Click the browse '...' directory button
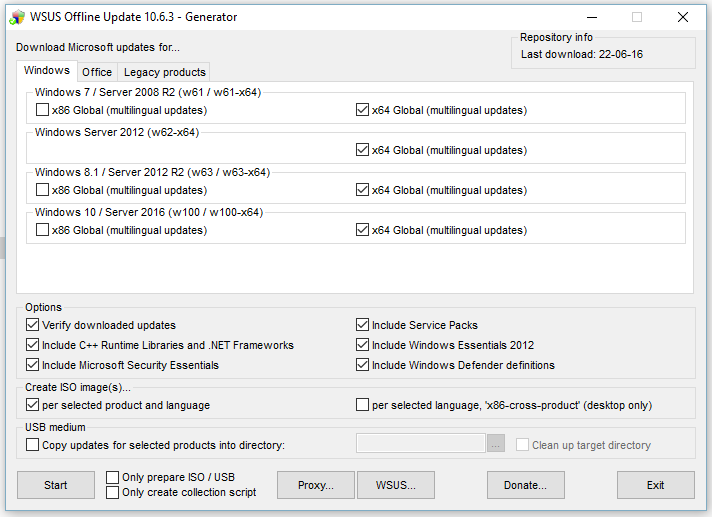The width and height of the screenshot is (712, 517). click(495, 443)
